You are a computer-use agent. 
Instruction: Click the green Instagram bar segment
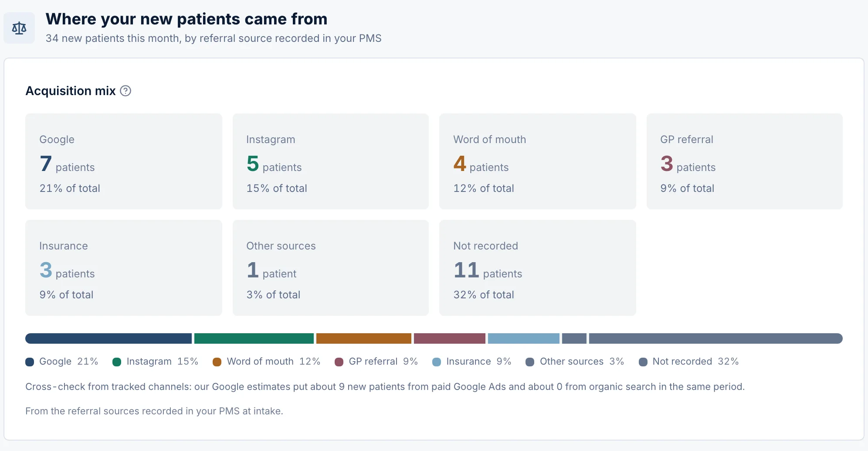point(254,338)
